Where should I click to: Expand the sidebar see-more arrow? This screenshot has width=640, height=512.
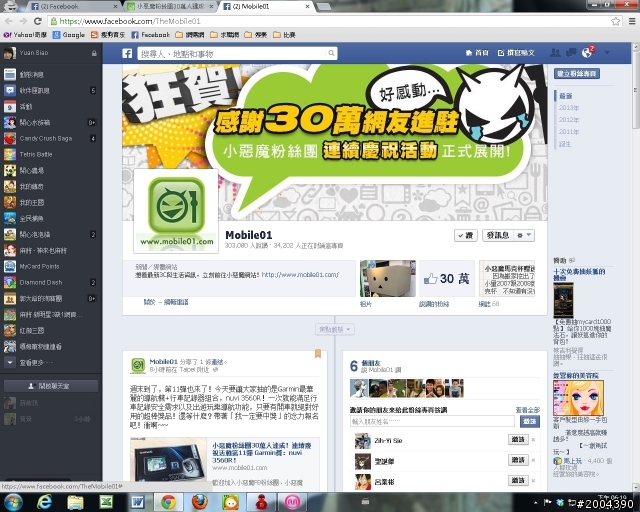10,362
